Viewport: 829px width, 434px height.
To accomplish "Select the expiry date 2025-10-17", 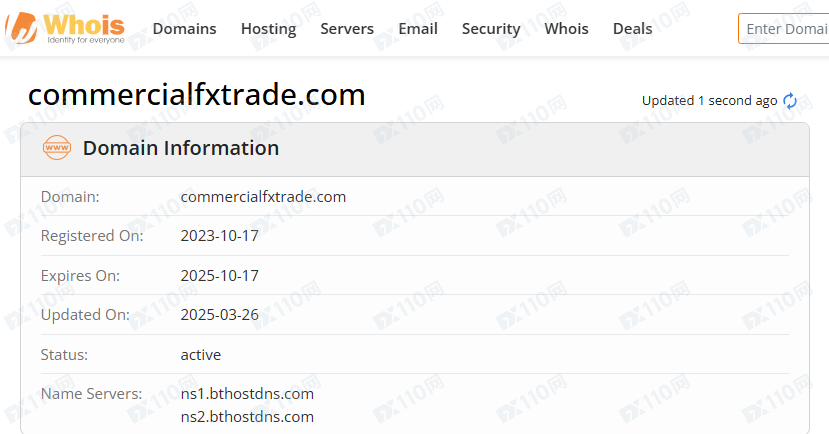I will click(219, 275).
